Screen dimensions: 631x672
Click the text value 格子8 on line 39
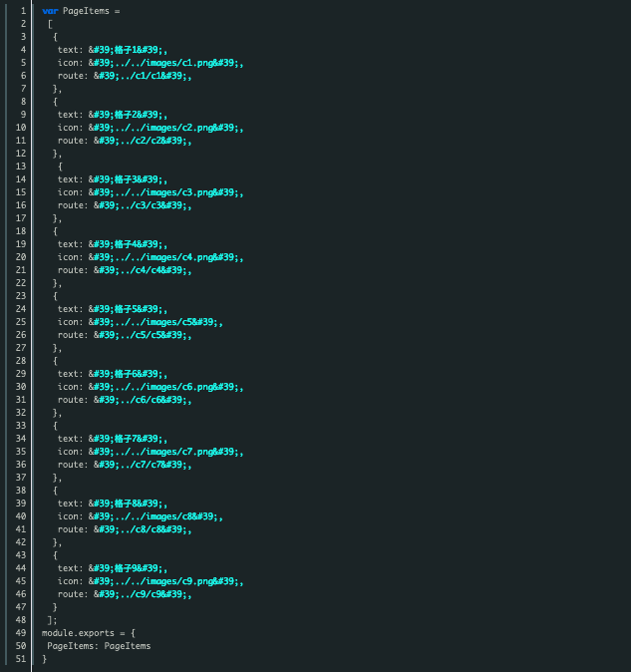coord(128,504)
